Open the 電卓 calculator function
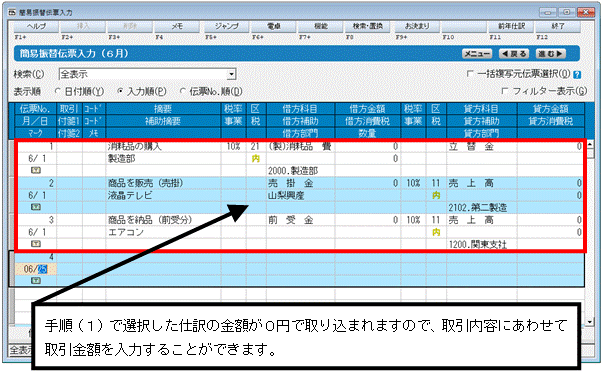 (x=273, y=27)
